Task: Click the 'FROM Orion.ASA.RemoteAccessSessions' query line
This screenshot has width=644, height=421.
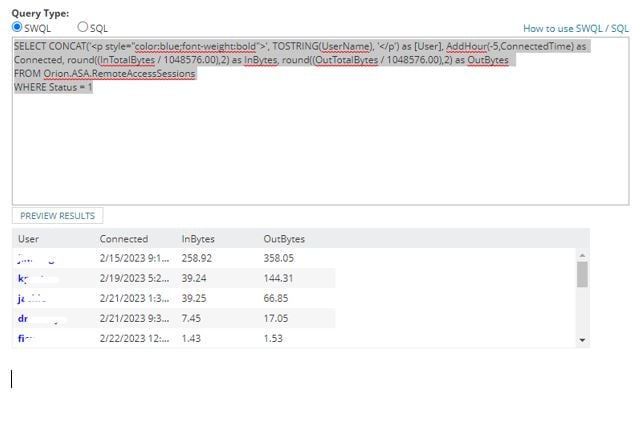Action: (x=105, y=74)
